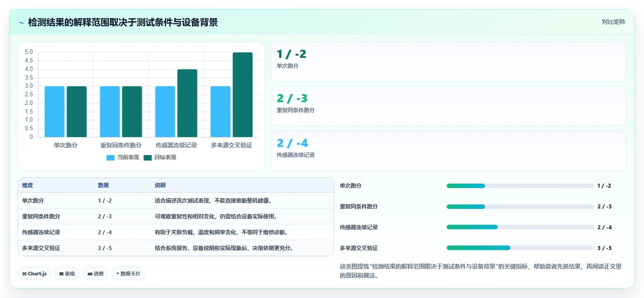Click the 对比矩阵 label in header
This screenshot has width=644, height=298.
(613, 22)
